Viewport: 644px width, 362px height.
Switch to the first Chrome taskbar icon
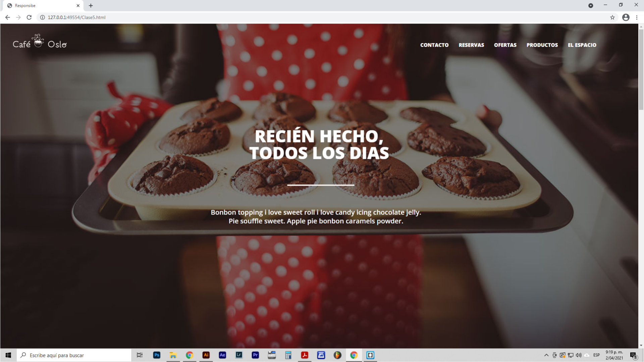[x=190, y=355]
